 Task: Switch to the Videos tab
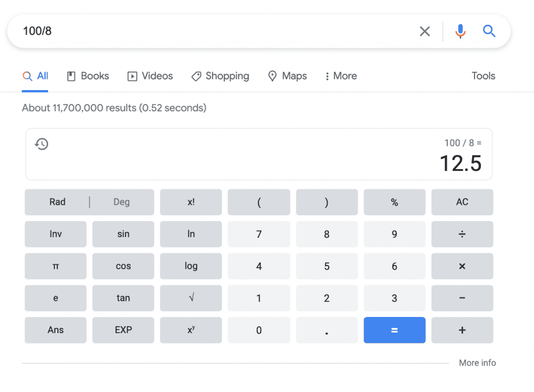click(150, 76)
